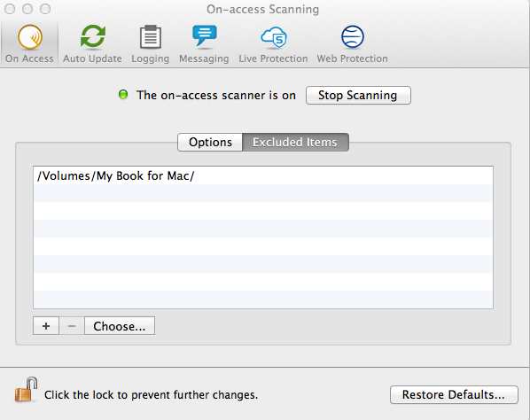The width and height of the screenshot is (530, 420).
Task: Click the Web Protection label
Action: [352, 58]
